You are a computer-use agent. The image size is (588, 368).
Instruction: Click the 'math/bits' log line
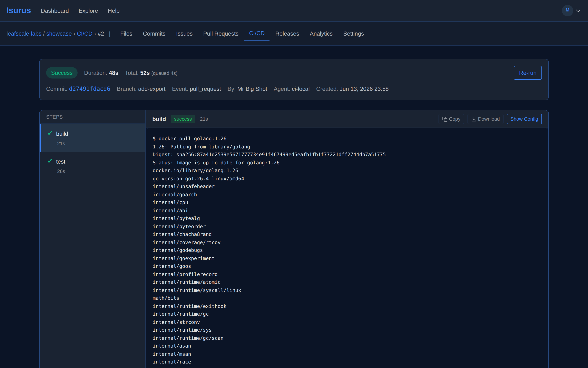tap(166, 298)
